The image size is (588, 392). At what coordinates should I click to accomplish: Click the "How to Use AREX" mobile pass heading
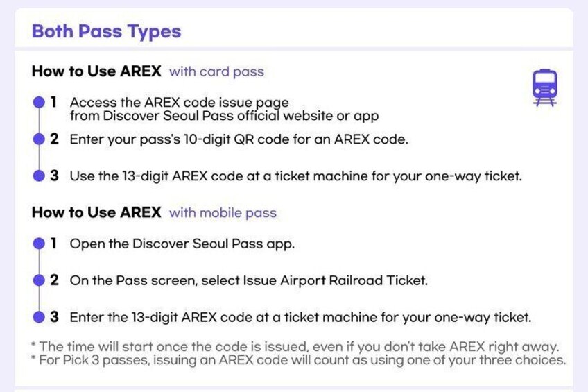96,212
